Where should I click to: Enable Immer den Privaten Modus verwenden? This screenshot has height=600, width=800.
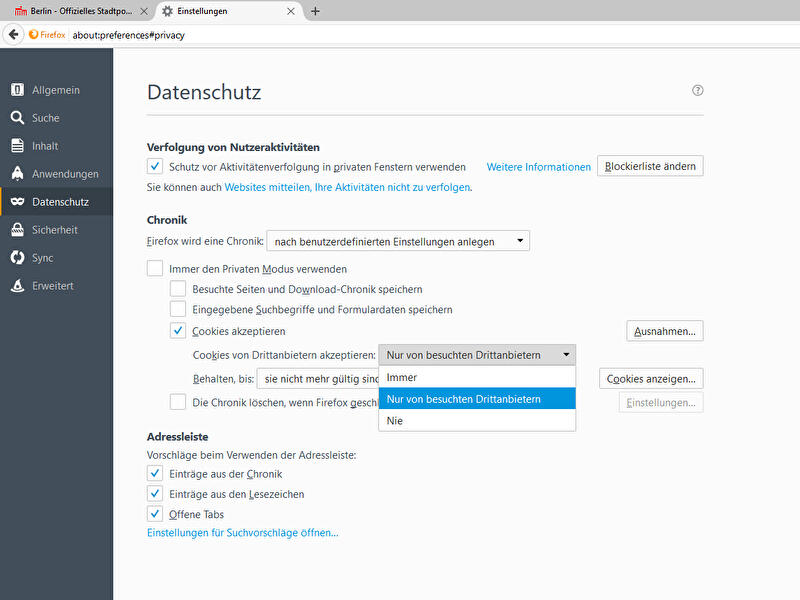tap(155, 268)
